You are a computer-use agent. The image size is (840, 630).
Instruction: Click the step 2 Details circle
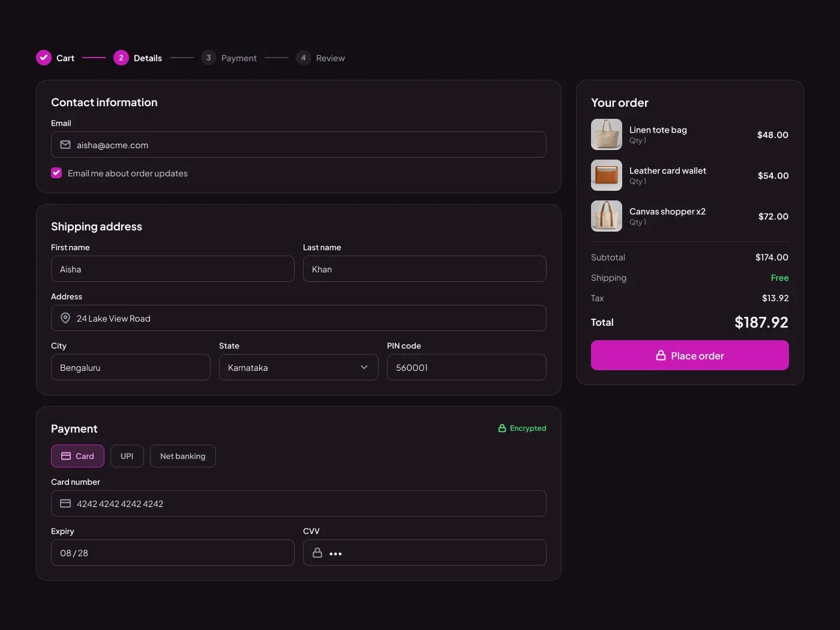tap(121, 58)
